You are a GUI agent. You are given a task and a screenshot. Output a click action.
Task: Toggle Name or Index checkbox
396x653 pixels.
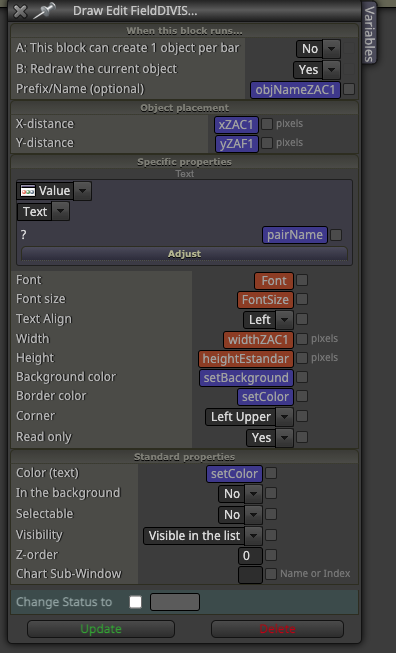pos(271,574)
